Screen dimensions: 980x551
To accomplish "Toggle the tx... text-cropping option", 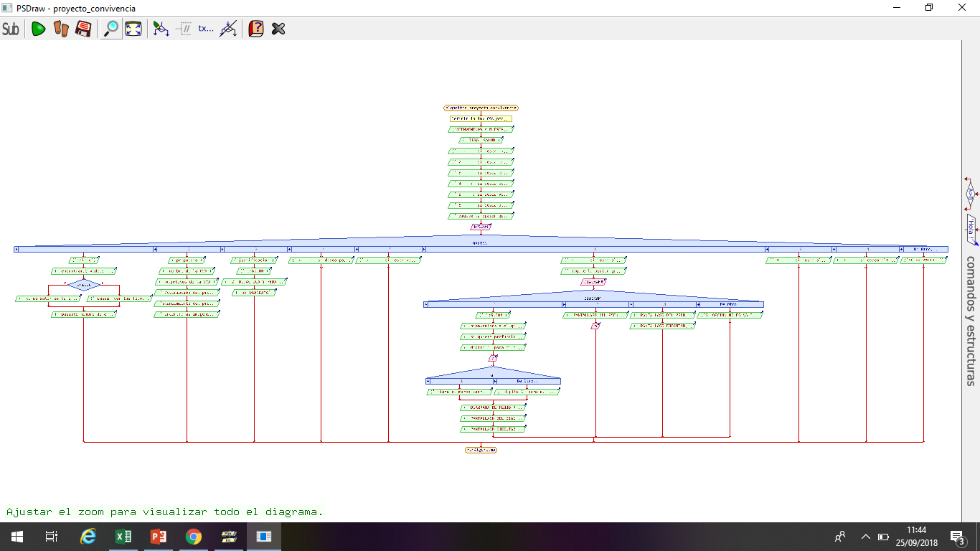I will [206, 29].
